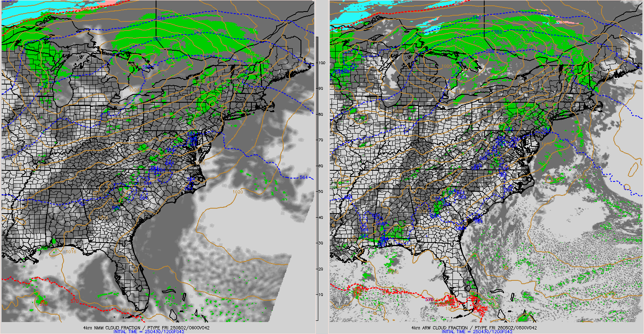Image resolution: width=644 pixels, height=334 pixels.
Task: Click the 100 label on the cloud scale
Action: click(323, 63)
